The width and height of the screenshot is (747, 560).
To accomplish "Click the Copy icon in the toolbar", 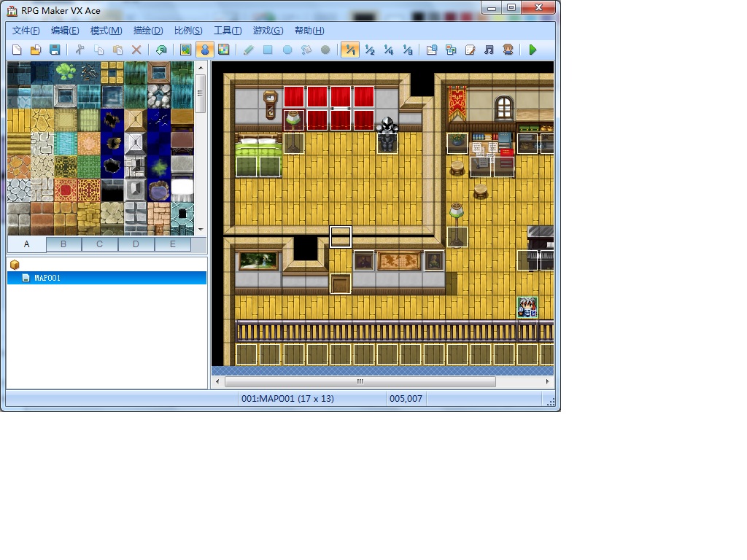I will 98,50.
